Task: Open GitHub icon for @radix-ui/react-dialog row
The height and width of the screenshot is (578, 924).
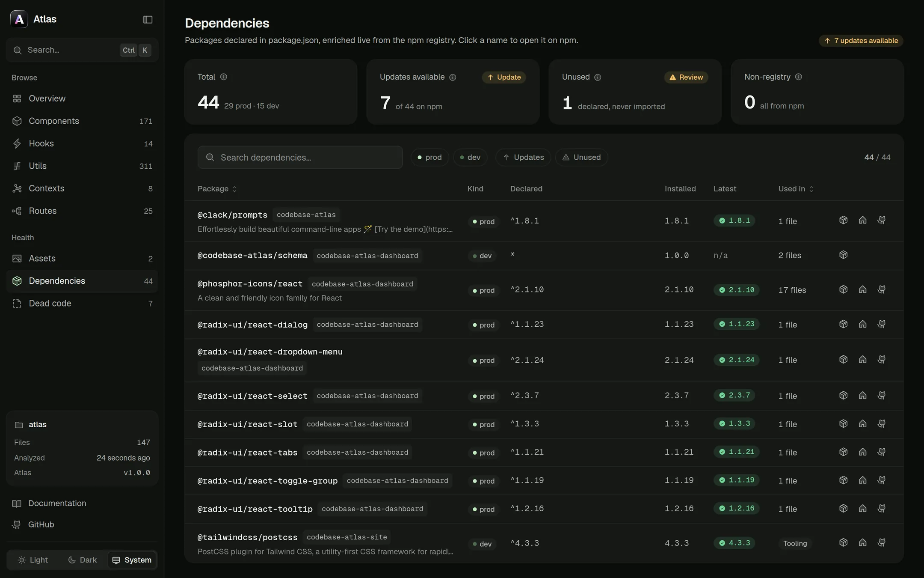Action: click(x=881, y=324)
